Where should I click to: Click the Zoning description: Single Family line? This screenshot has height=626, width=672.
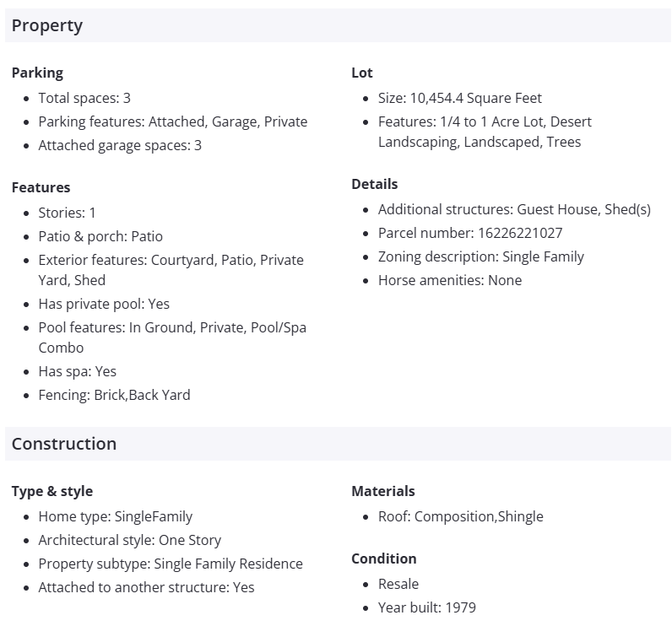point(481,256)
